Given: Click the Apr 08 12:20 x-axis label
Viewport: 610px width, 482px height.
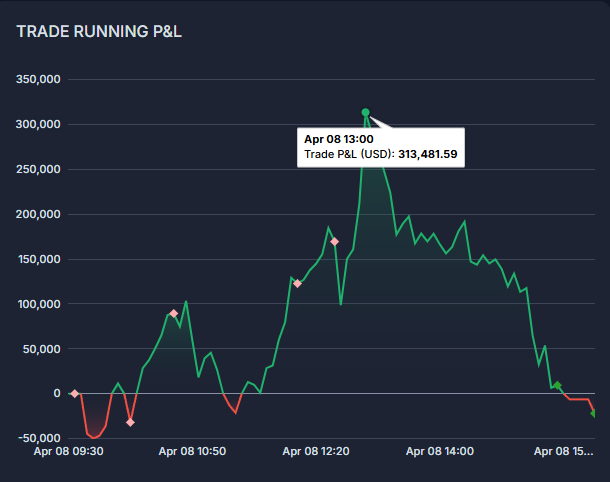Looking at the screenshot, I should tap(316, 451).
